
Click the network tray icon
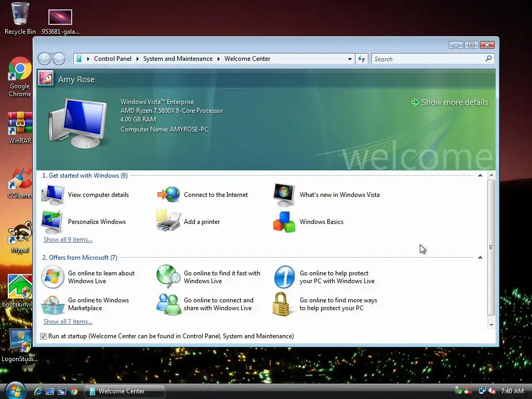482,391
